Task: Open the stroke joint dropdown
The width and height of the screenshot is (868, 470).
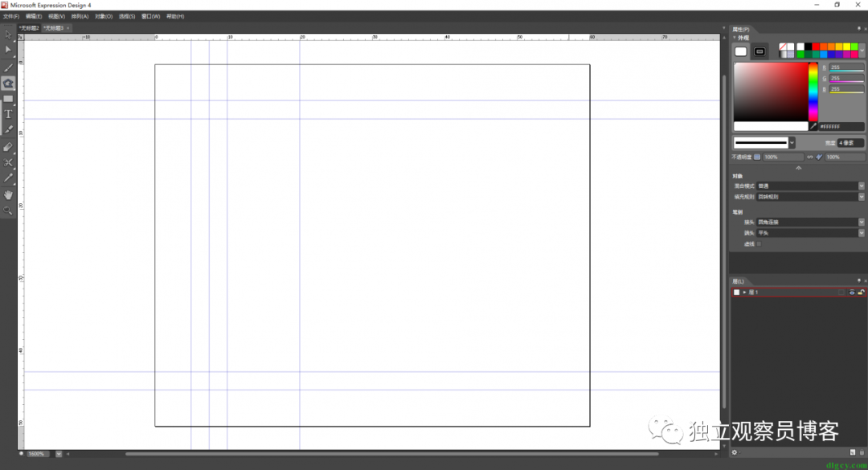Action: (862, 222)
